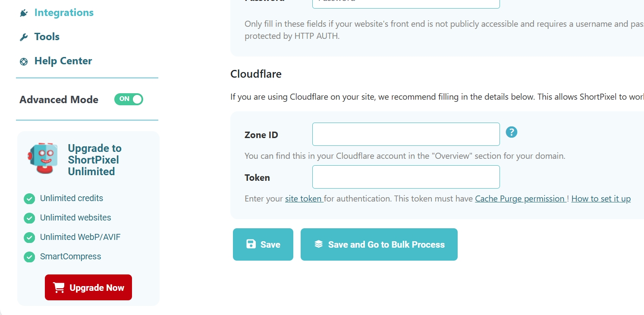Open the Cache Purge permission link
The width and height of the screenshot is (644, 315).
[520, 198]
